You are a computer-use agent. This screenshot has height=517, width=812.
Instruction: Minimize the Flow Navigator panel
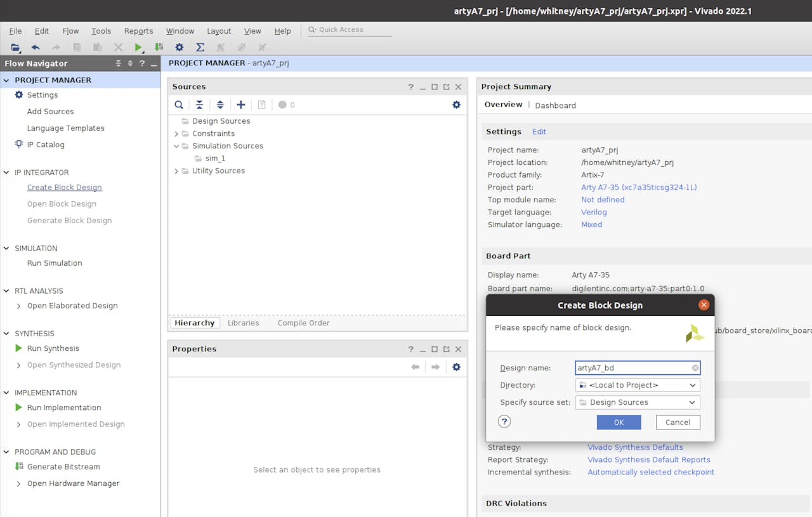154,63
